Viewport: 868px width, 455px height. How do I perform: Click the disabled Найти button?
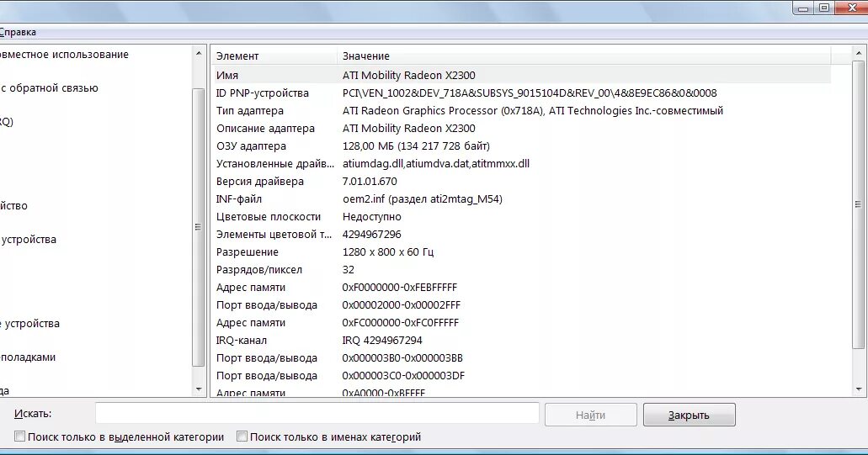[x=591, y=415]
